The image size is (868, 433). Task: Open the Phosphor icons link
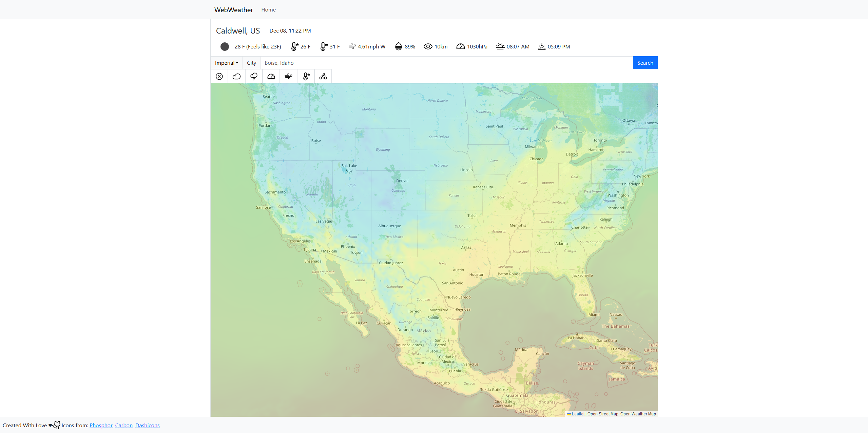101,425
